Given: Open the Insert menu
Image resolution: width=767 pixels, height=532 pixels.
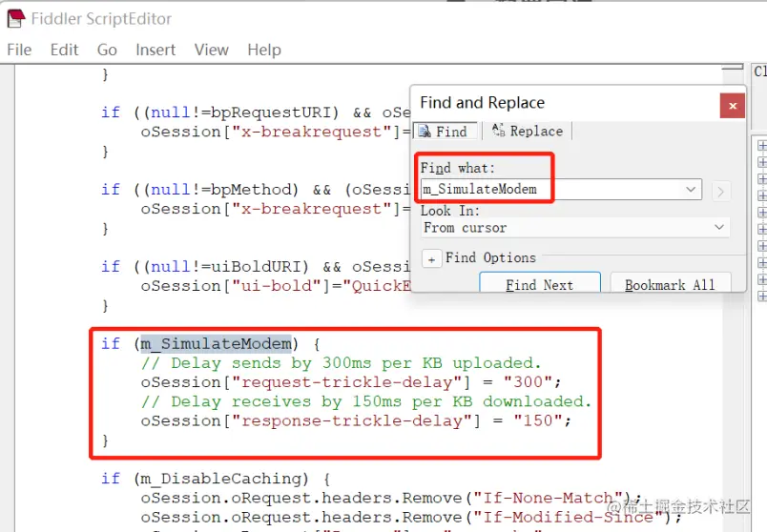Looking at the screenshot, I should point(155,50).
